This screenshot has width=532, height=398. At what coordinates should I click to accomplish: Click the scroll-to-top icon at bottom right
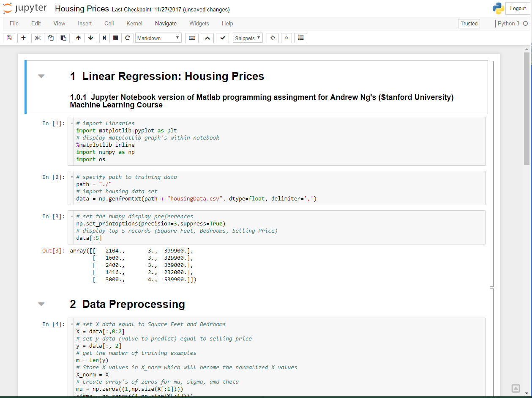(516, 388)
